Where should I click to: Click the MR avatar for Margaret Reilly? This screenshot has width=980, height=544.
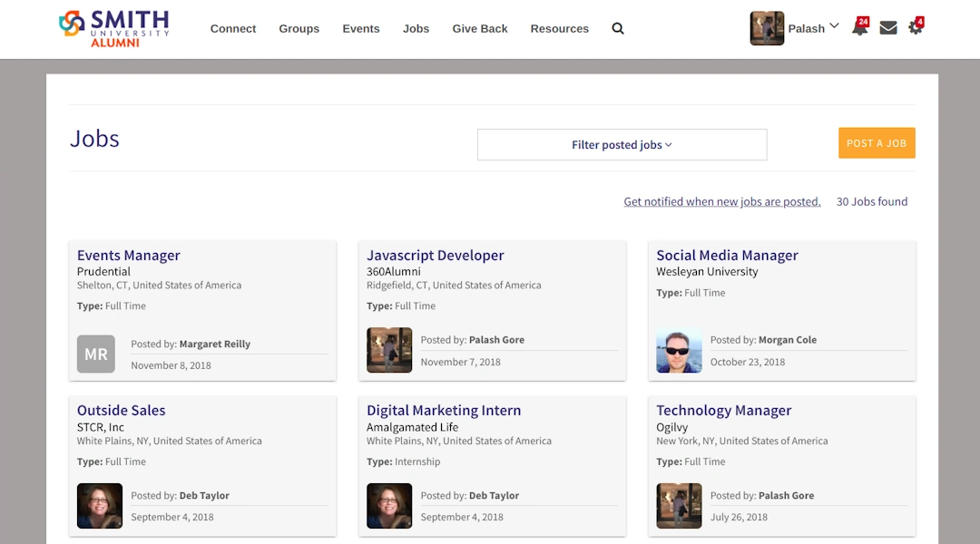tap(95, 355)
